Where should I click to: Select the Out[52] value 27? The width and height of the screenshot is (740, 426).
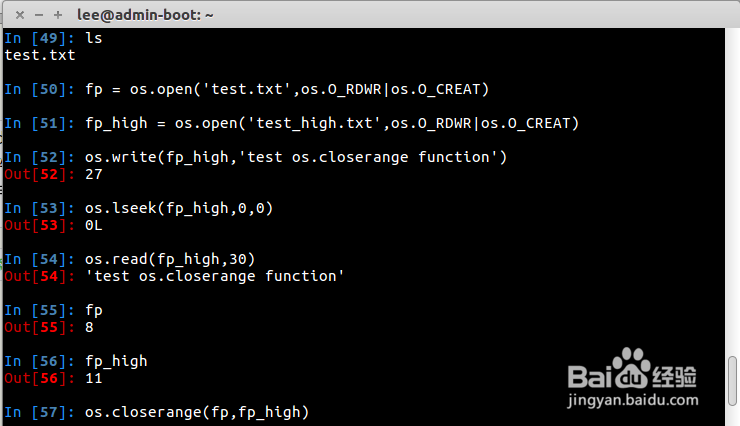click(94, 173)
